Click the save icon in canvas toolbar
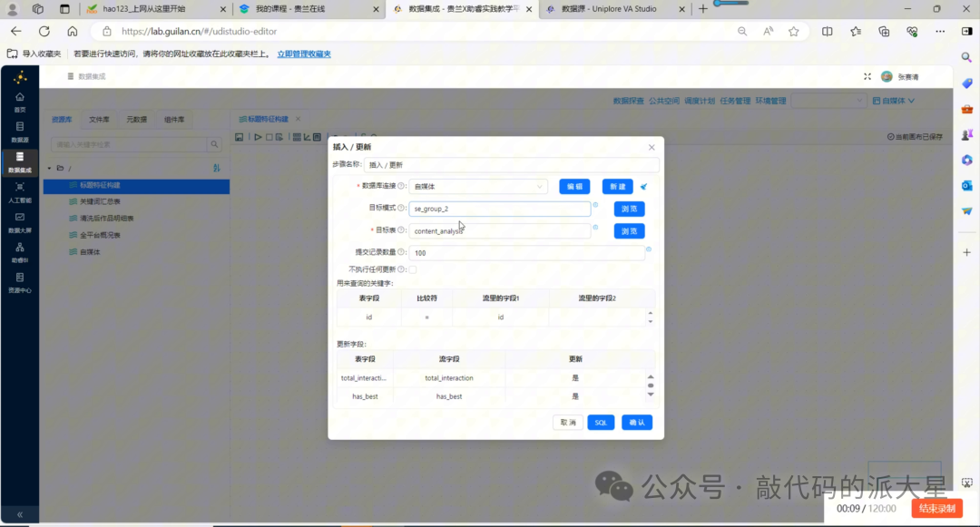 [240, 137]
